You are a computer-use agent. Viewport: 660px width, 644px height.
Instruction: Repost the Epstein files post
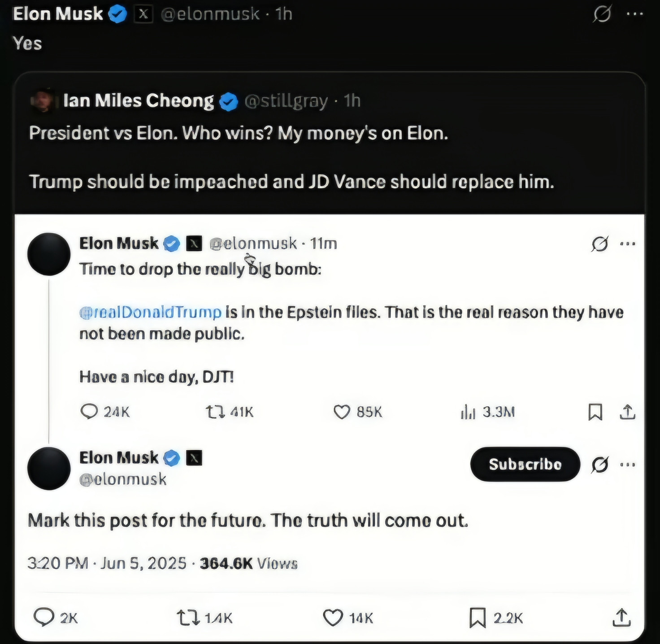[x=215, y=411]
